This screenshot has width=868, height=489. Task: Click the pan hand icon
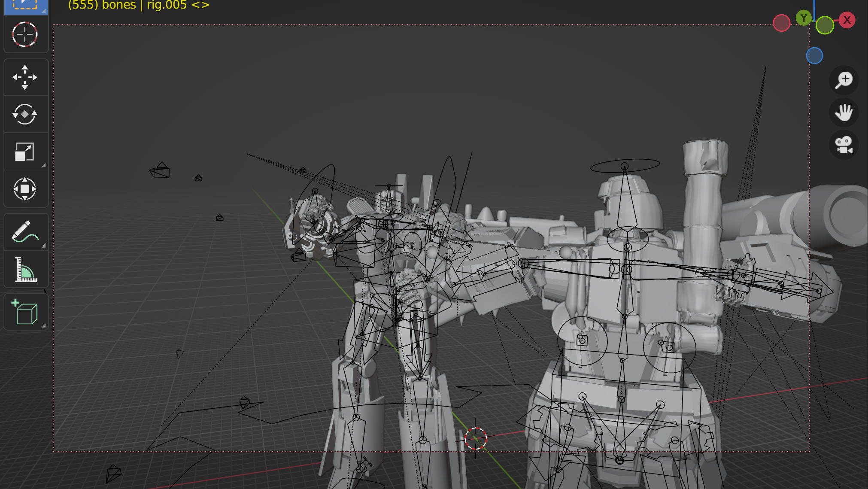point(844,112)
